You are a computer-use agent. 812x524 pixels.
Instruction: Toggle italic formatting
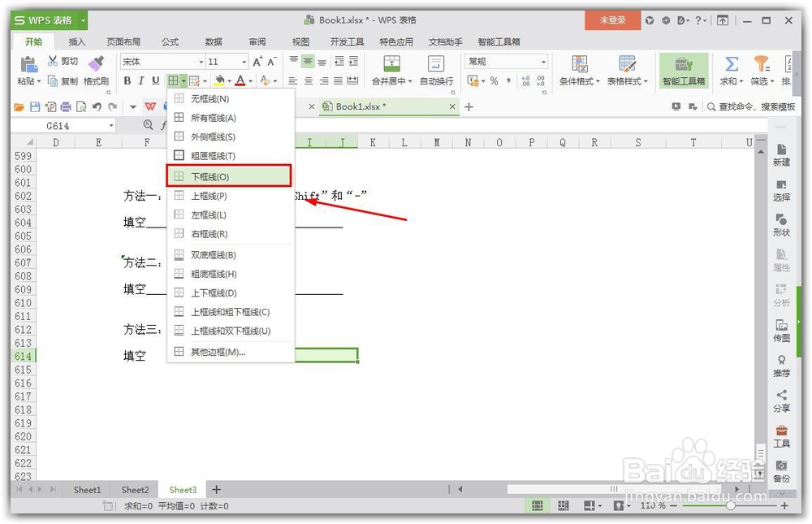point(140,80)
